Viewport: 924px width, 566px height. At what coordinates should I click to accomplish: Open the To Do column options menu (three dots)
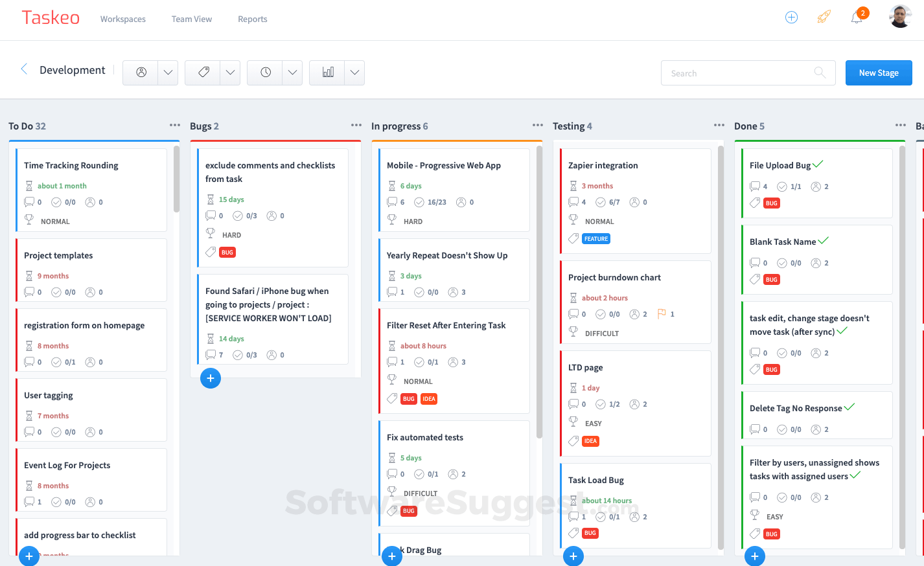pyautogui.click(x=174, y=126)
